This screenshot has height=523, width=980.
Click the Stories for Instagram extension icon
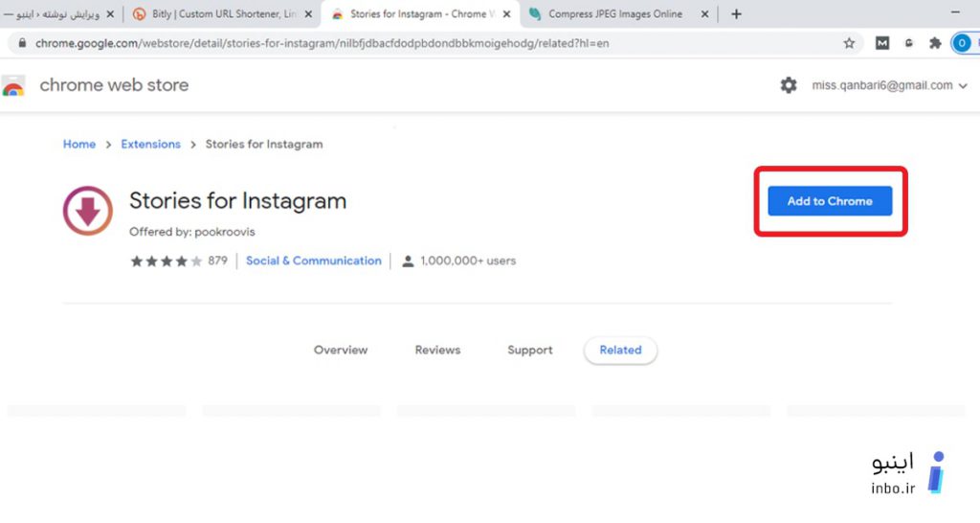pyautogui.click(x=87, y=210)
